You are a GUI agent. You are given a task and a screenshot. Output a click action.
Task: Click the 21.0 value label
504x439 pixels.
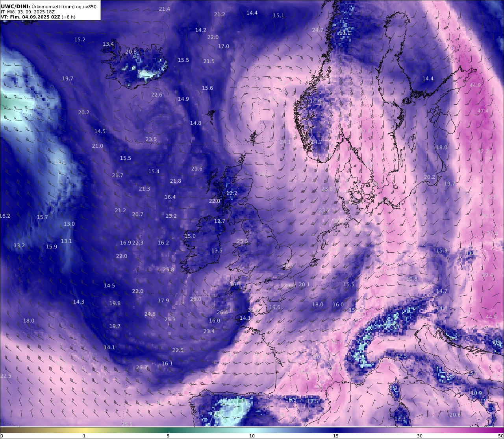[98, 146]
